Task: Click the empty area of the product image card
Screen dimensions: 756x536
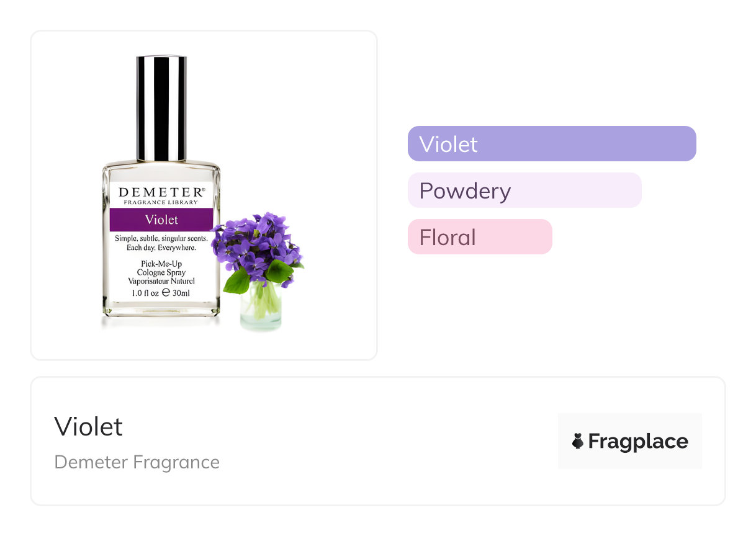Action: [x=335, y=93]
